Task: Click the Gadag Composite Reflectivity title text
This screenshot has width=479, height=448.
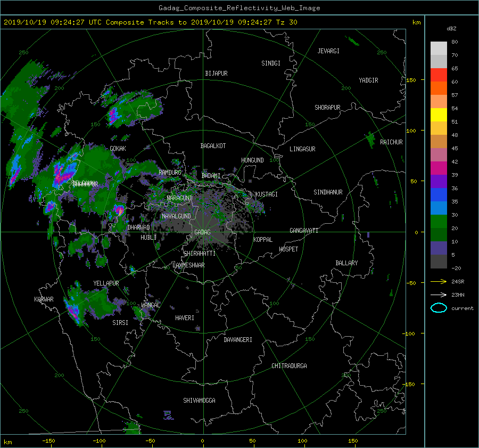Action: pyautogui.click(x=239, y=8)
